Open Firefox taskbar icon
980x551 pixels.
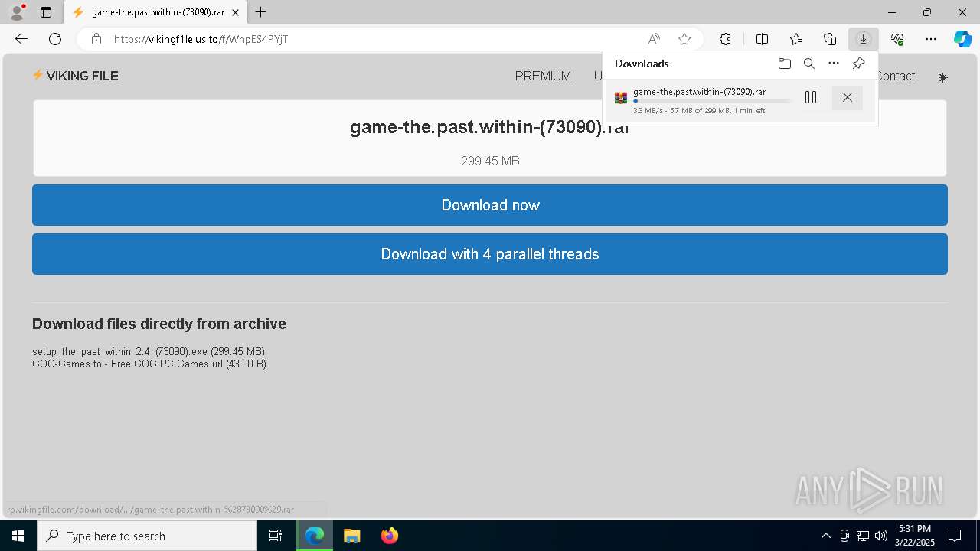click(389, 536)
